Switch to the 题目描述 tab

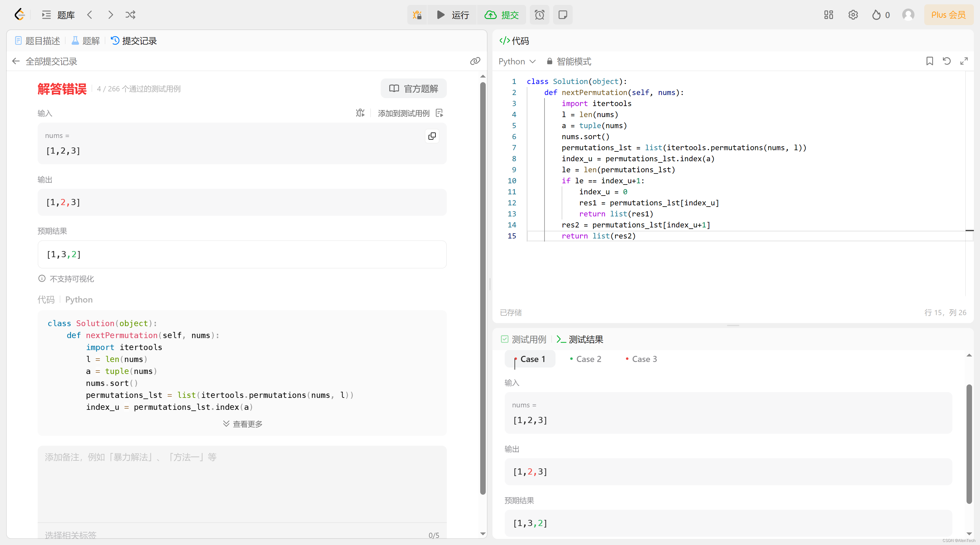tap(38, 41)
